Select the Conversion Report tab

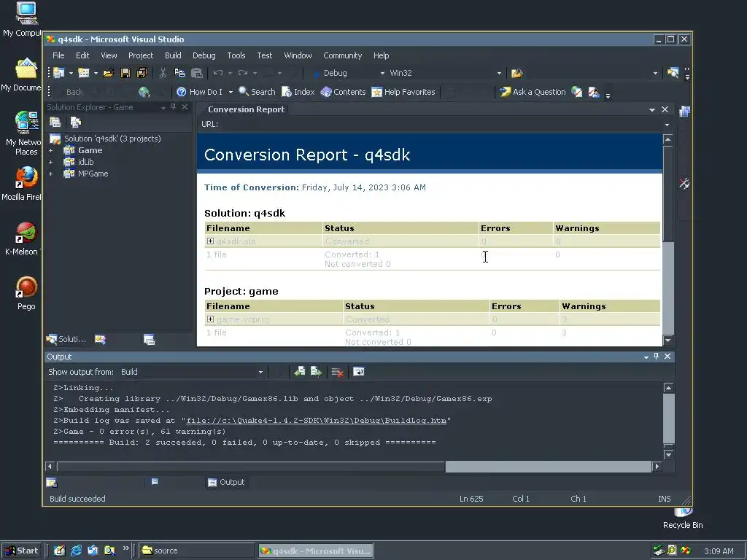246,109
